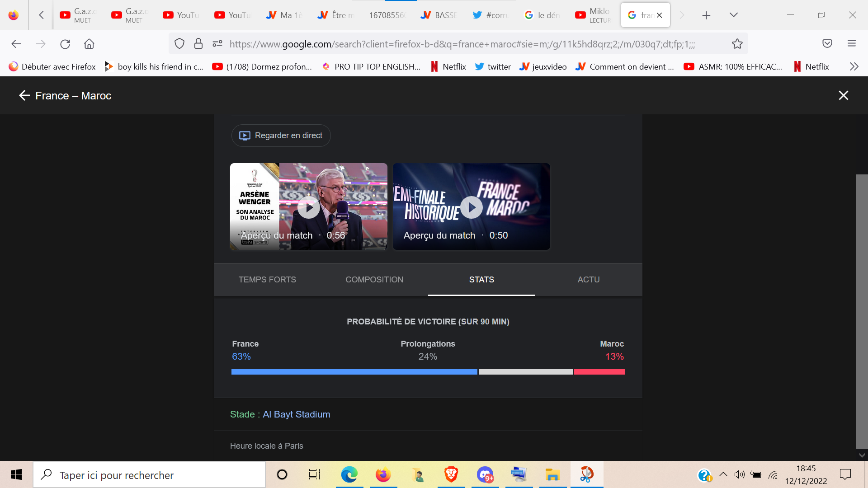Show hidden system tray icons
868x488 pixels.
pos(723,474)
